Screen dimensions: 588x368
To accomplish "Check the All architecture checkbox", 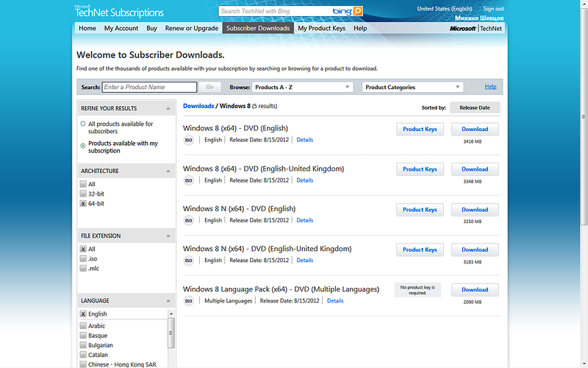I will coord(83,184).
